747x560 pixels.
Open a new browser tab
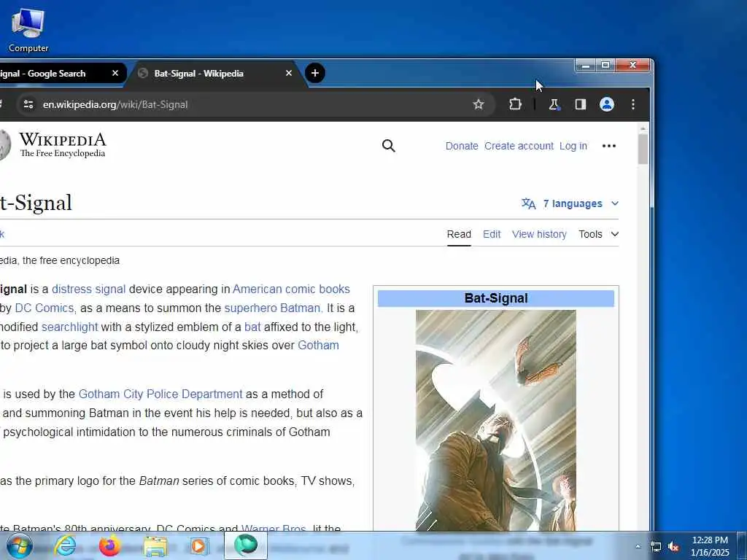click(315, 73)
